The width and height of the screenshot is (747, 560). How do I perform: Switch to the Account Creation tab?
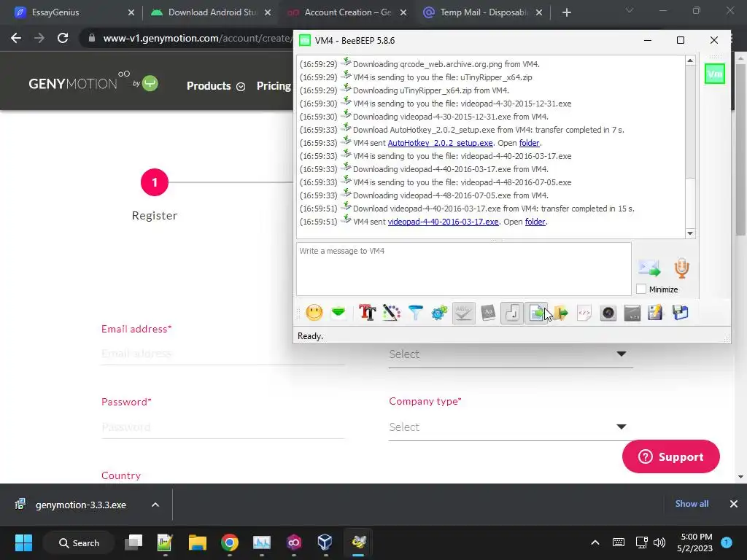(347, 12)
